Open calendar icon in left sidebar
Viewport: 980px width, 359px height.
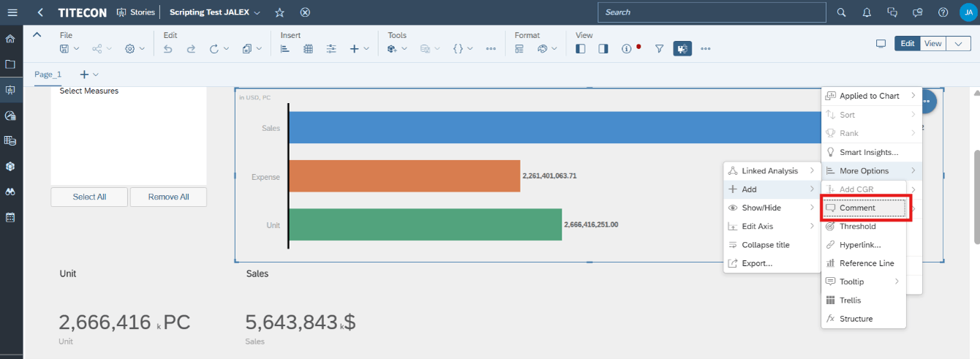coord(10,217)
